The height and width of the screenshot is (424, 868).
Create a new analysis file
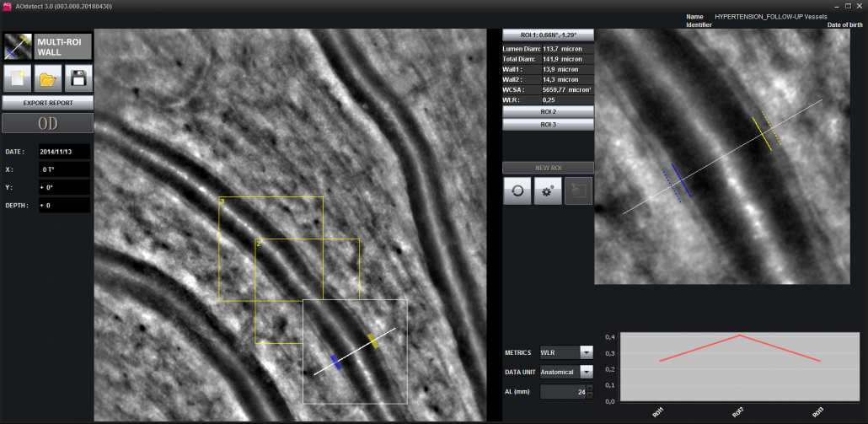[x=18, y=78]
